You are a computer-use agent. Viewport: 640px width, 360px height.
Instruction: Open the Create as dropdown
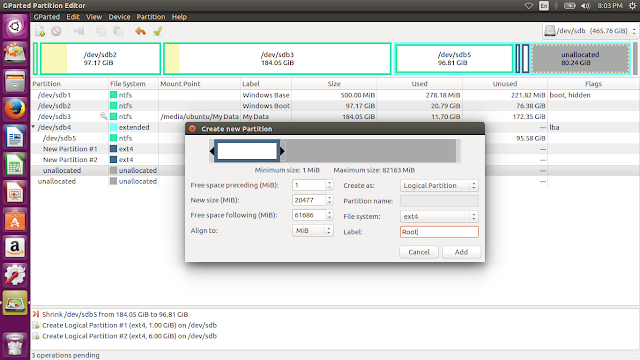[439, 185]
